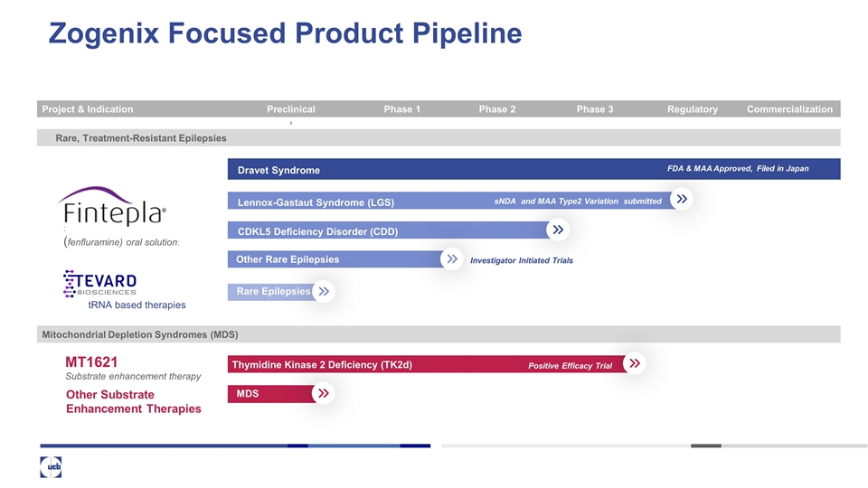868x488 pixels.
Task: Click the UCB logo icon
Action: point(51,465)
